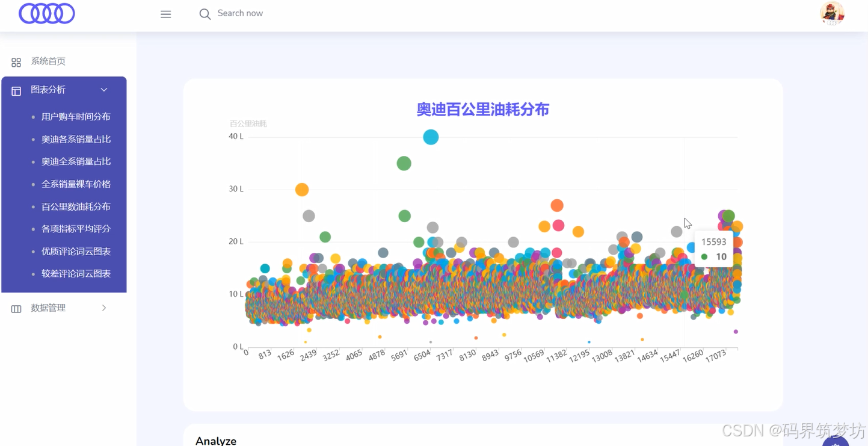The height and width of the screenshot is (446, 868).
Task: Click the orange bubble at 30 L
Action: tap(302, 190)
